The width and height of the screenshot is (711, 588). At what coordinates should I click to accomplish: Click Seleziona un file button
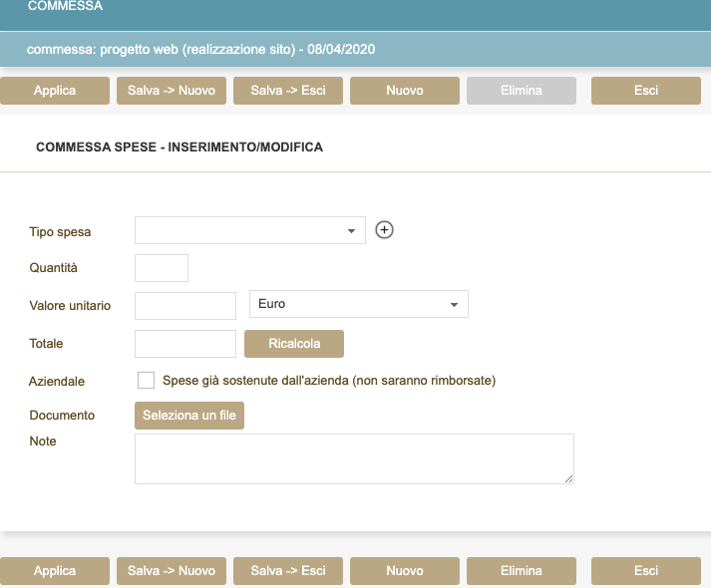click(x=189, y=416)
